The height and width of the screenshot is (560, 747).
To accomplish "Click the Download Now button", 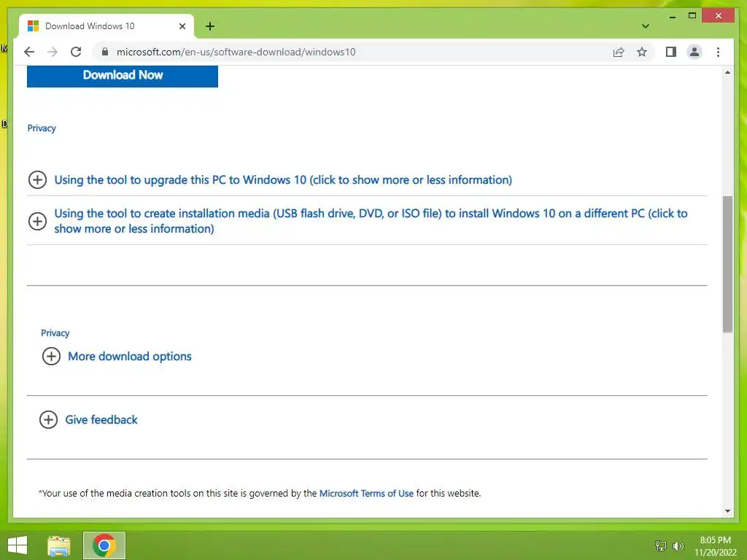I will [123, 75].
